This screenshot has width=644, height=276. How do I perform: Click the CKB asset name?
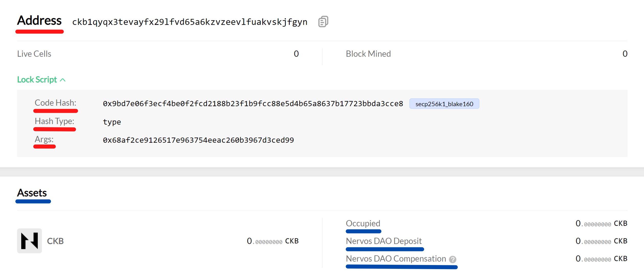click(x=55, y=241)
